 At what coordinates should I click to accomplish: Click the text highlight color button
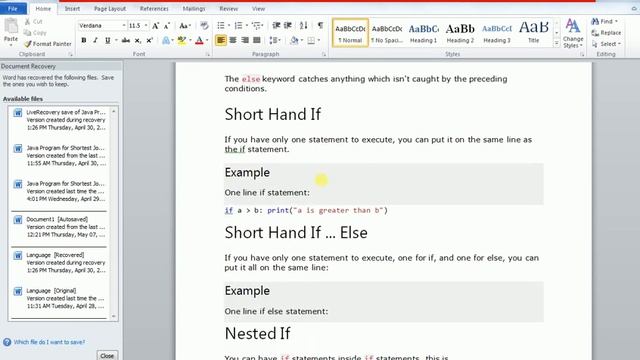(x=182, y=40)
